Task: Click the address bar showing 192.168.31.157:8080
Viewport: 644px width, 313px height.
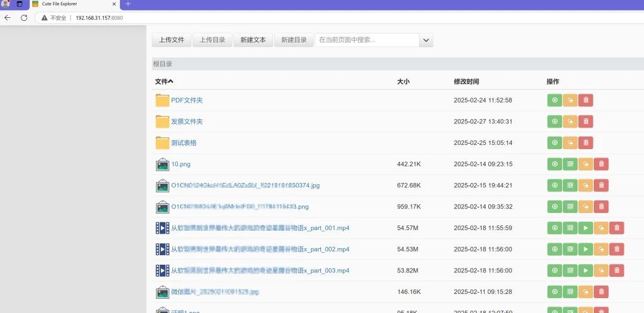Action: [x=100, y=18]
